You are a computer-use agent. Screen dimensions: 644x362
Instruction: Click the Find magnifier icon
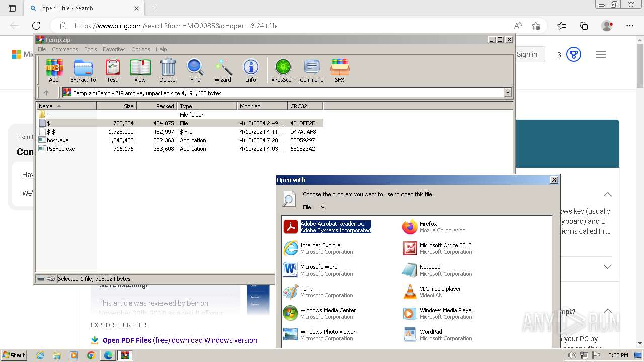click(195, 70)
